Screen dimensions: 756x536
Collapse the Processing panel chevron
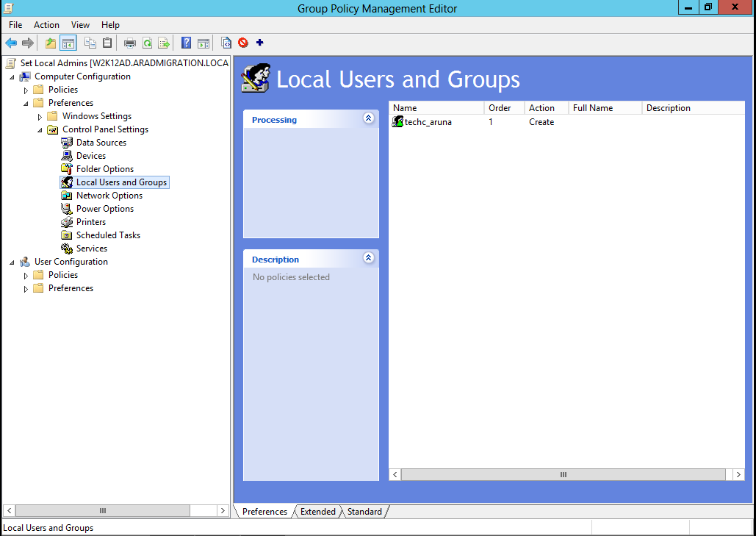coord(368,118)
